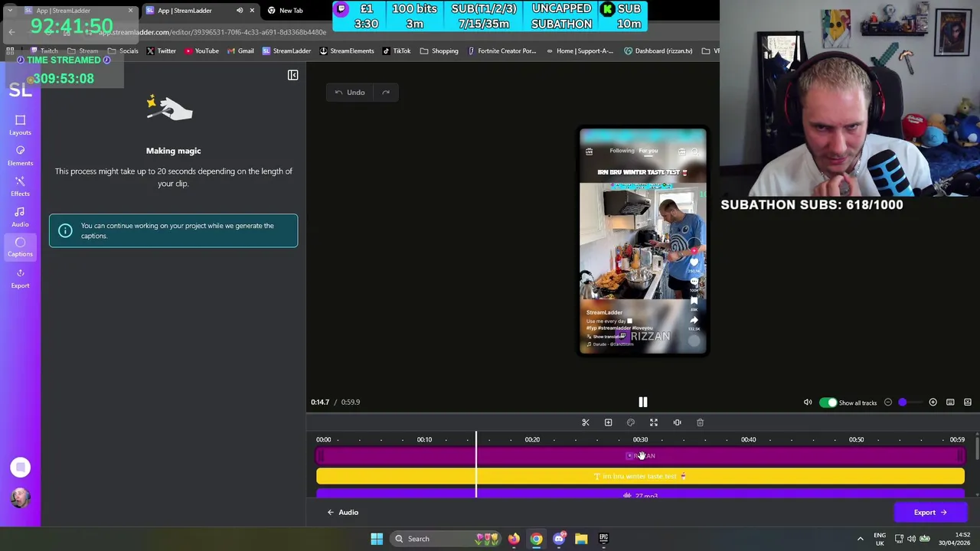The width and height of the screenshot is (980, 551).
Task: Open the Elements sidebar section
Action: [20, 155]
